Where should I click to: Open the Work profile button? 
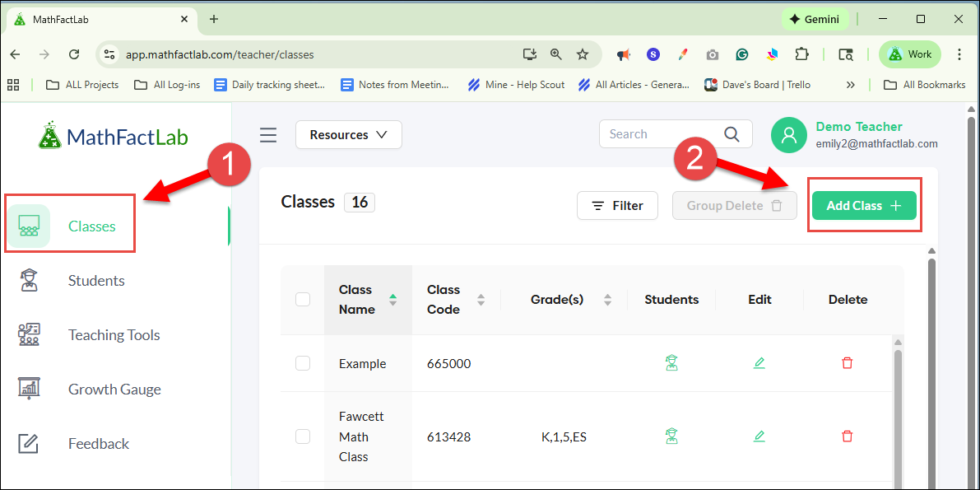coord(910,54)
